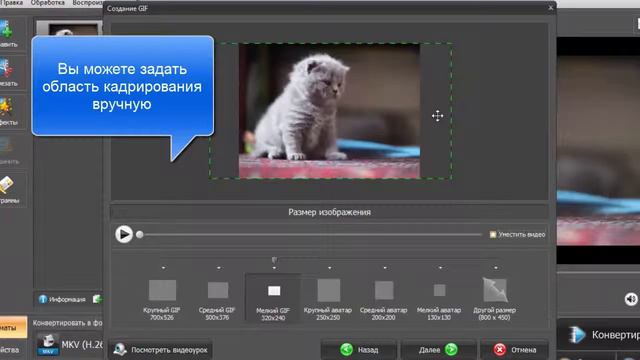Open Посмотреть видеоурок tutorial
The height and width of the screenshot is (360, 640).
click(160, 350)
